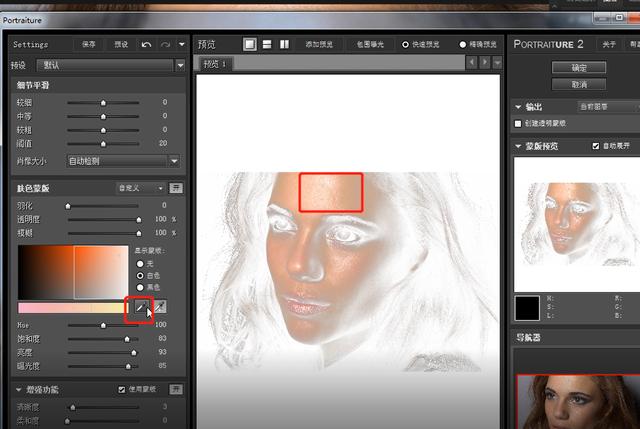640x429 pixels.
Task: Toggle the 使用蒙版 (use mask) checkbox
Action: [122, 390]
